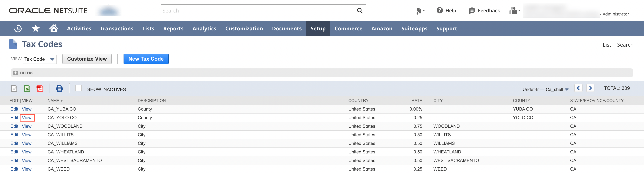644x173 pixels.
Task: Open the Transactions menu
Action: (x=116, y=28)
